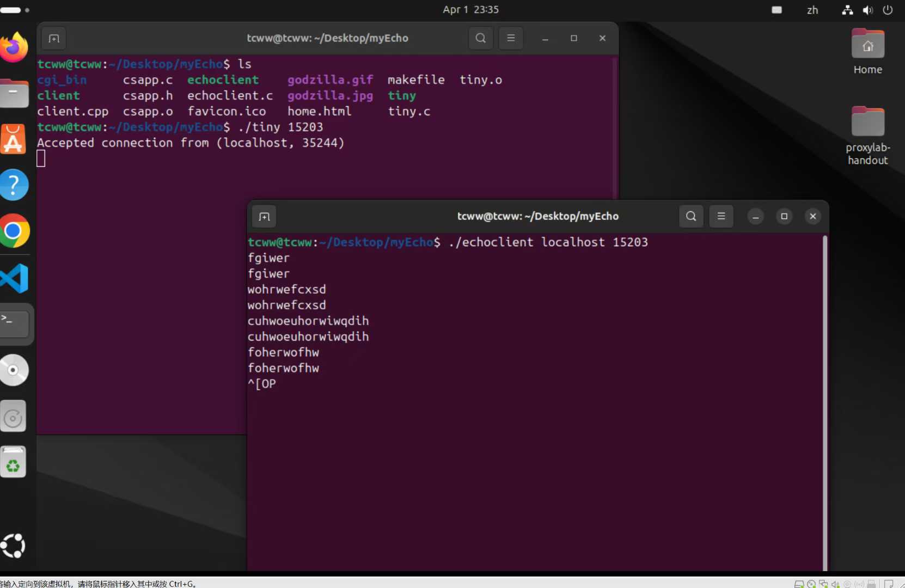The image size is (905, 588).
Task: Open the front terminal's hamburger menu
Action: pyautogui.click(x=721, y=216)
